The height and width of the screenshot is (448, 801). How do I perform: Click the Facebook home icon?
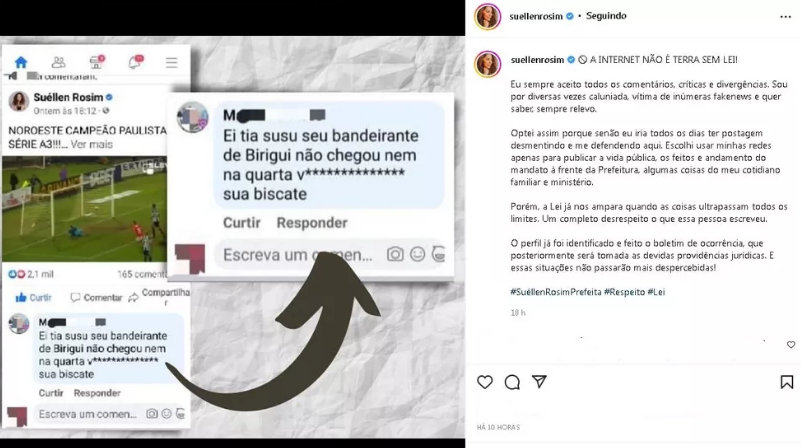(21, 62)
